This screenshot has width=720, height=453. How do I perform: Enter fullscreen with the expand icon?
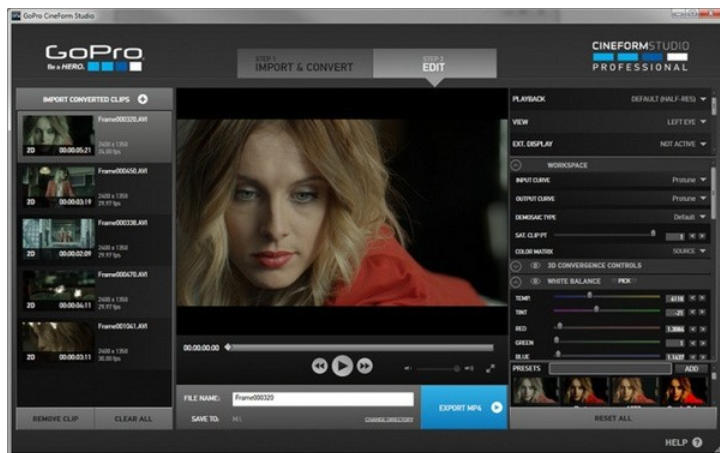point(490,368)
